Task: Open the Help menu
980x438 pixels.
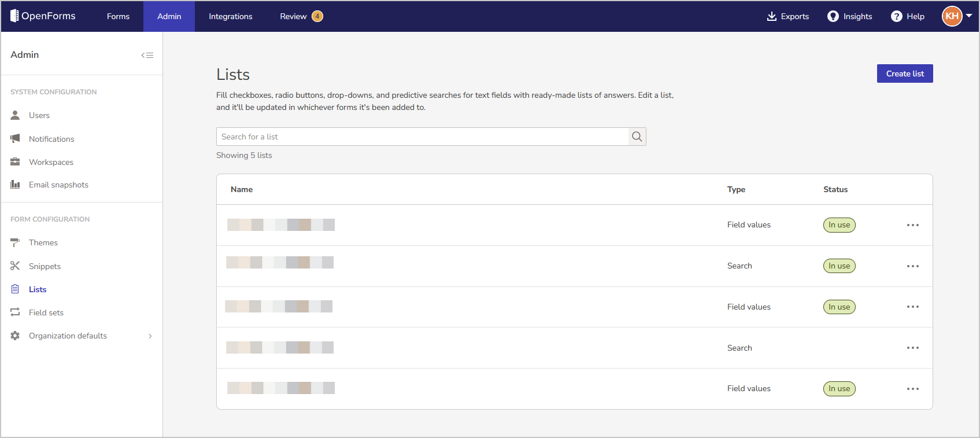Action: coord(908,16)
